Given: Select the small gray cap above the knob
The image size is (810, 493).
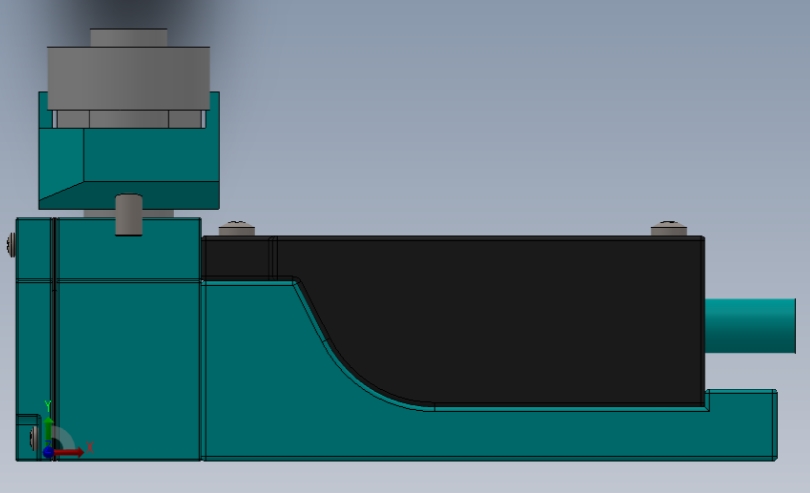Looking at the screenshot, I should point(129,38).
